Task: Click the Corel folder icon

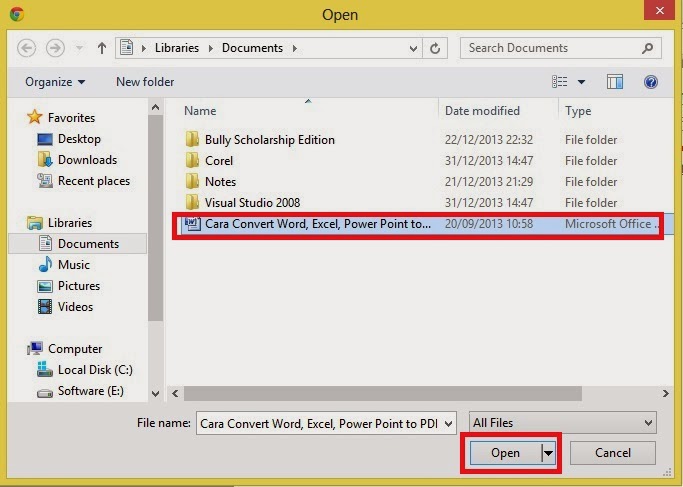Action: click(192, 160)
